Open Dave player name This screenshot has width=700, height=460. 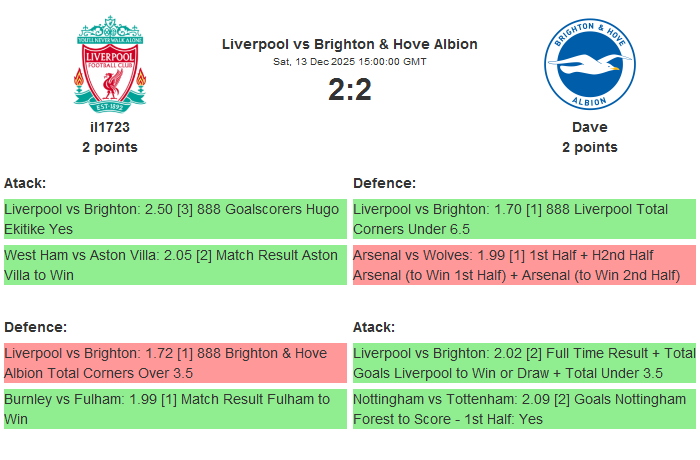click(x=589, y=127)
